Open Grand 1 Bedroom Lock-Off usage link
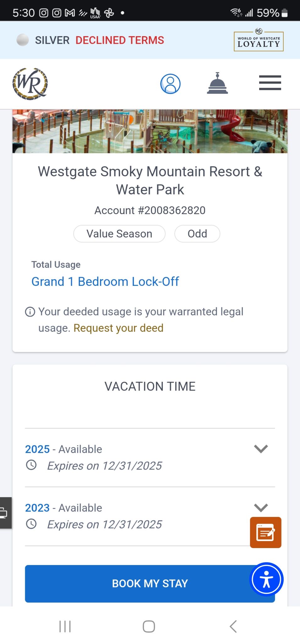300x644 pixels. coord(105,281)
